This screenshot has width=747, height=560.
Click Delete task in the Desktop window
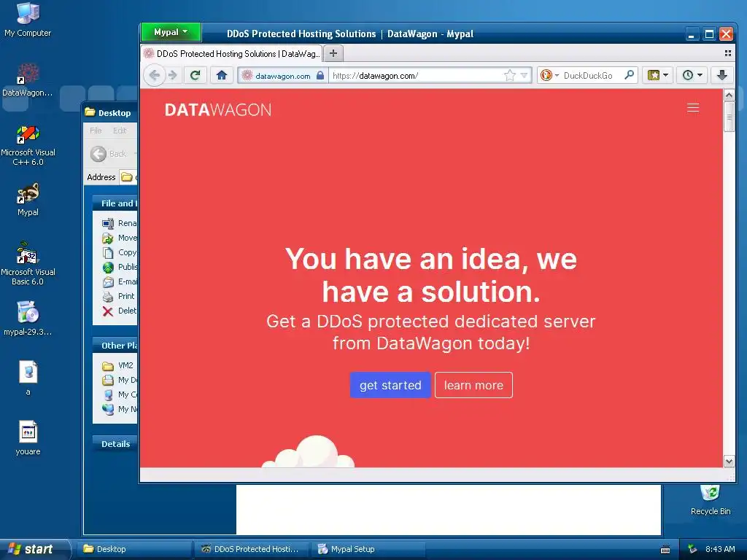pos(120,311)
